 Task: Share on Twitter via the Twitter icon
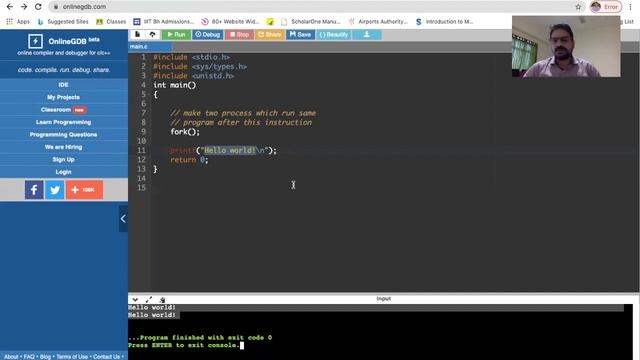click(x=55, y=190)
